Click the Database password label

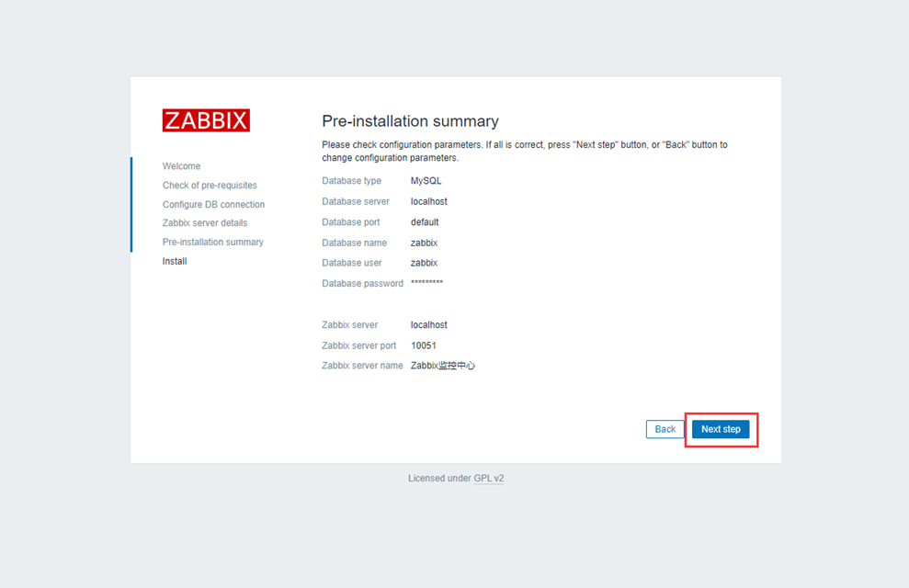pyautogui.click(x=362, y=283)
